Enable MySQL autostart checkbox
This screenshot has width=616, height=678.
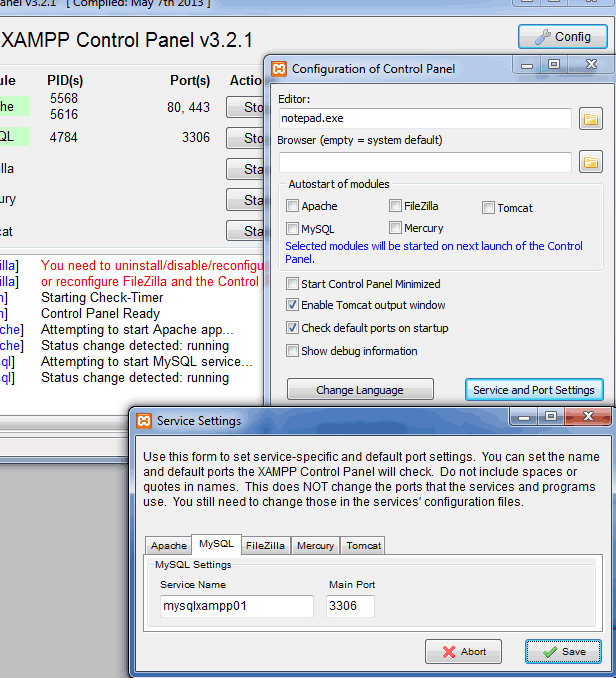[x=292, y=228]
